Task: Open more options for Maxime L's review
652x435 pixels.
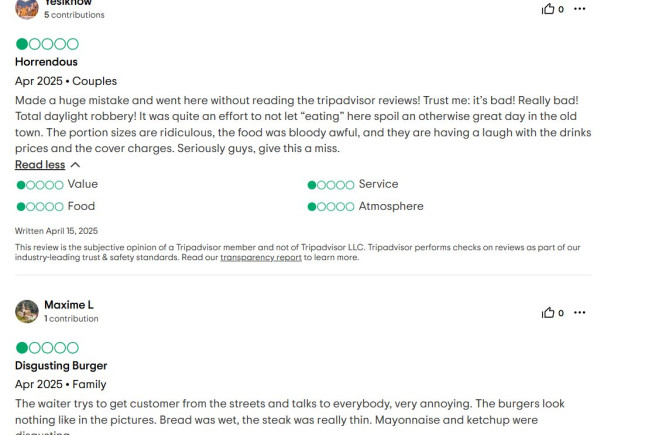Action: 579,312
